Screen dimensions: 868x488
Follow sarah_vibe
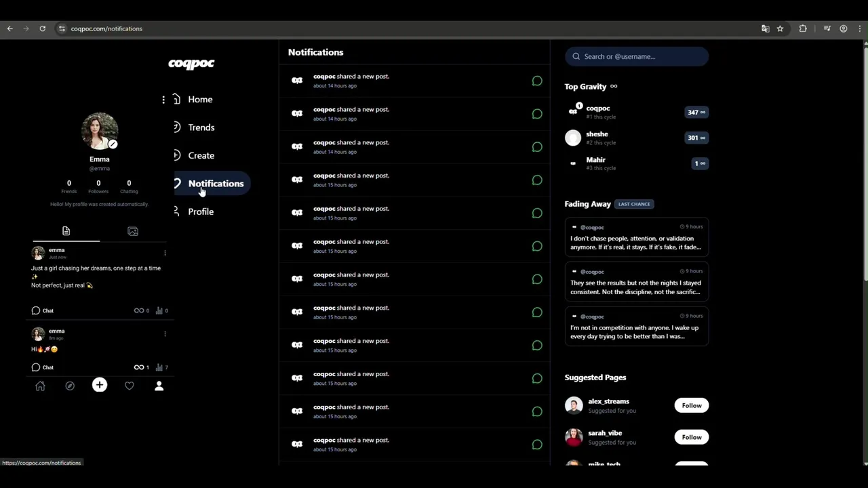tap(692, 437)
